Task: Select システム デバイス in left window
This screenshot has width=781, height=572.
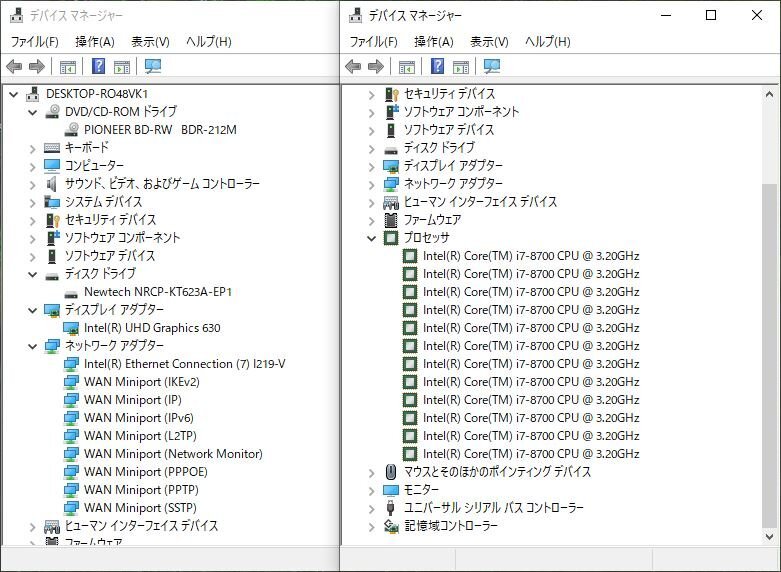Action: coord(103,202)
